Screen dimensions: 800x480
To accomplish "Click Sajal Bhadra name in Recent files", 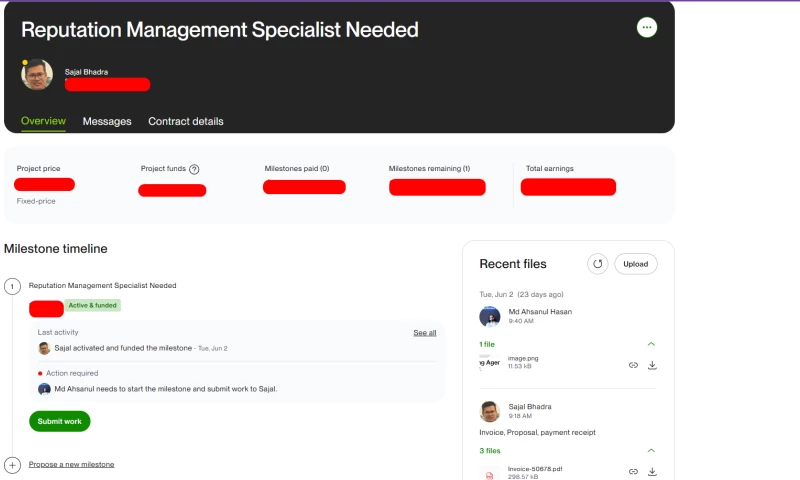I will 530,407.
